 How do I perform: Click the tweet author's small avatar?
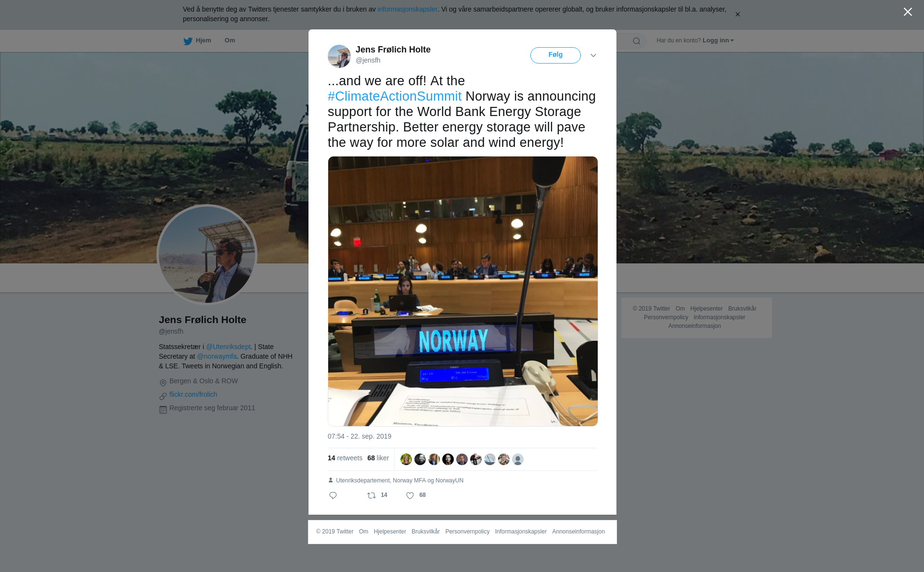click(339, 56)
